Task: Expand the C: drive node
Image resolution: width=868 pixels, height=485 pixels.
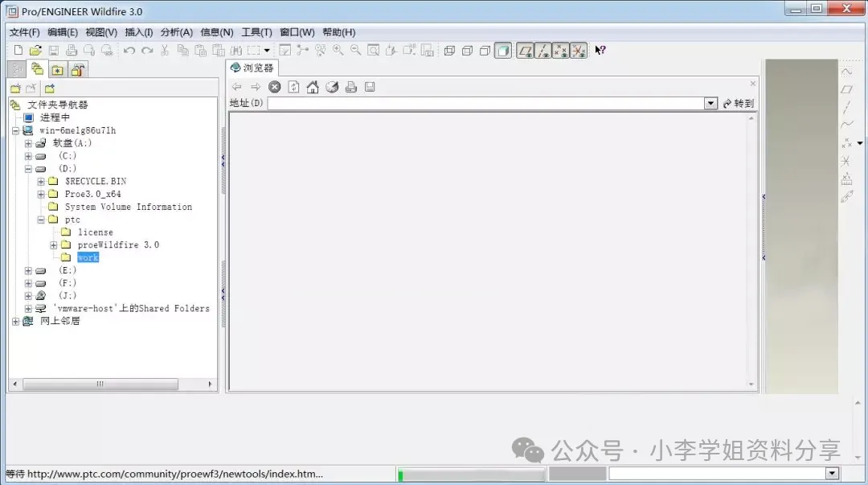Action: [x=28, y=156]
